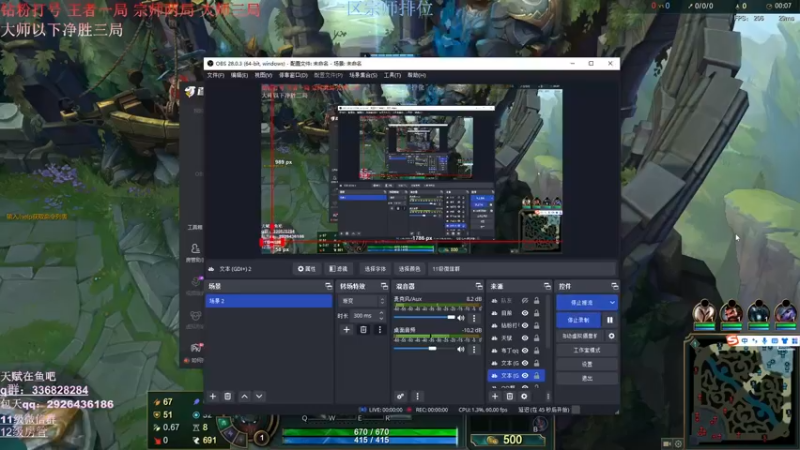Open the 文件(F) menu in OBS
The height and width of the screenshot is (450, 800).
215,75
